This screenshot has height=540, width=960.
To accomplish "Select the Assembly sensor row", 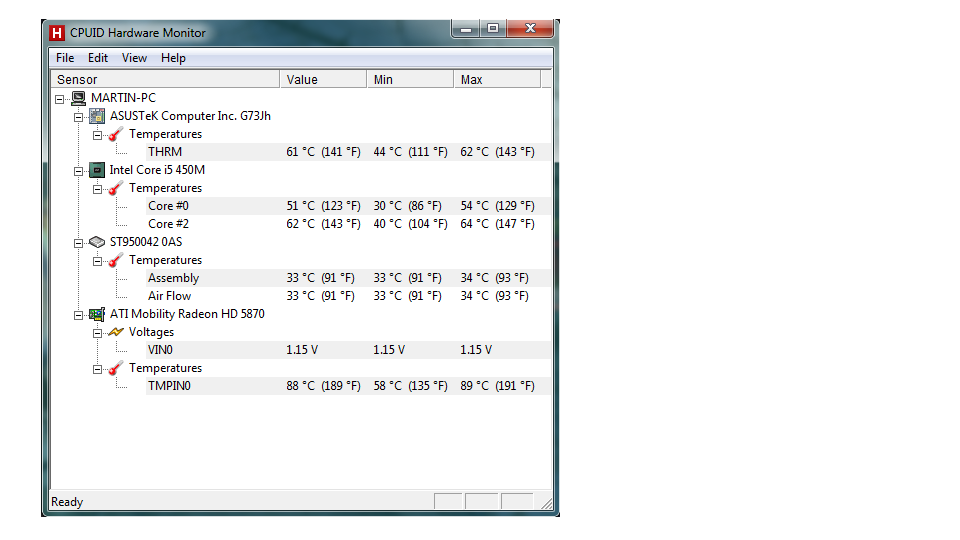I will point(348,278).
